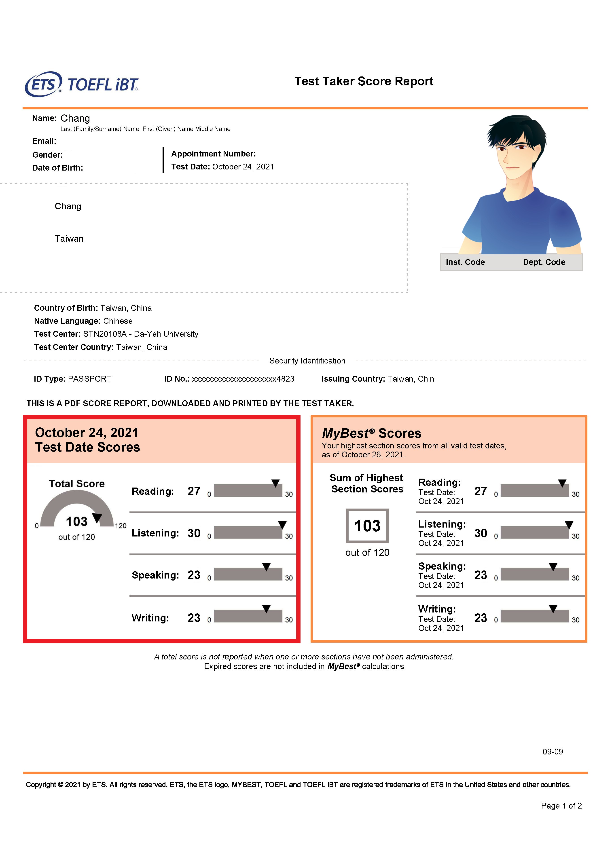614x868 pixels.
Task: Click the Test Date Listening score bar
Action: [248, 532]
